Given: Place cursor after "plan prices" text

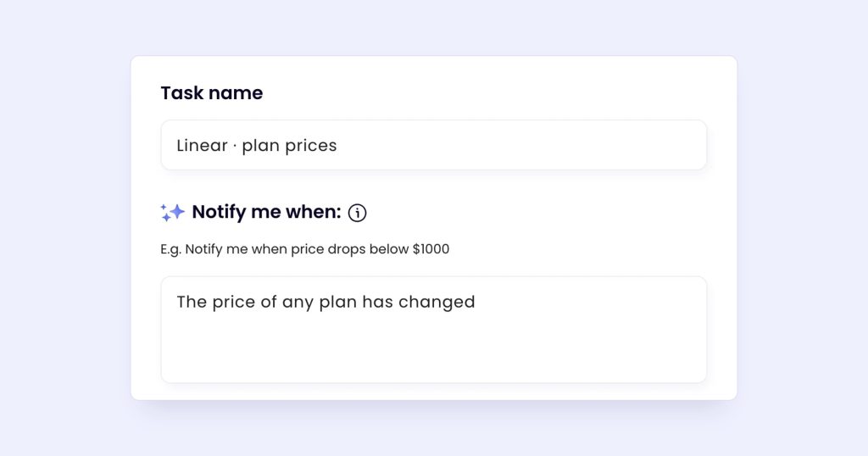Looking at the screenshot, I should pos(337,146).
